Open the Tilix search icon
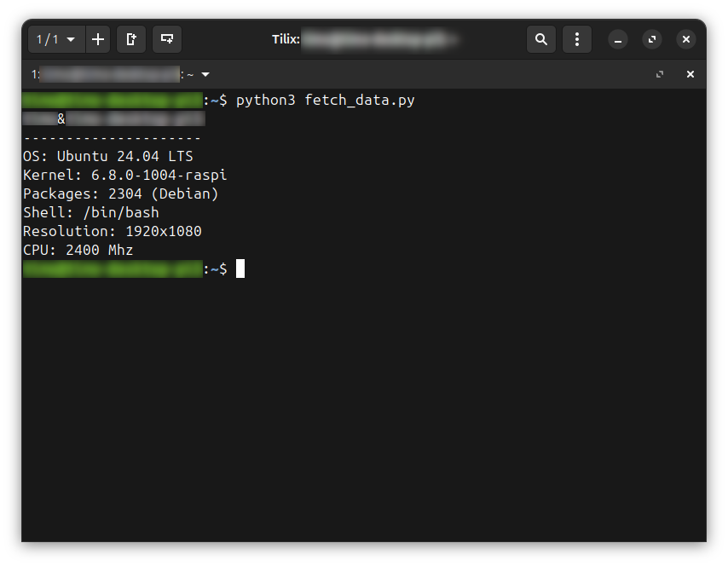 [541, 39]
